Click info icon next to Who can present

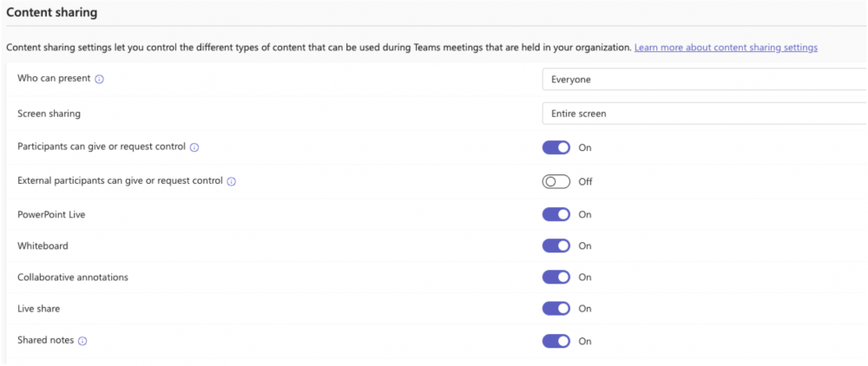click(99, 79)
